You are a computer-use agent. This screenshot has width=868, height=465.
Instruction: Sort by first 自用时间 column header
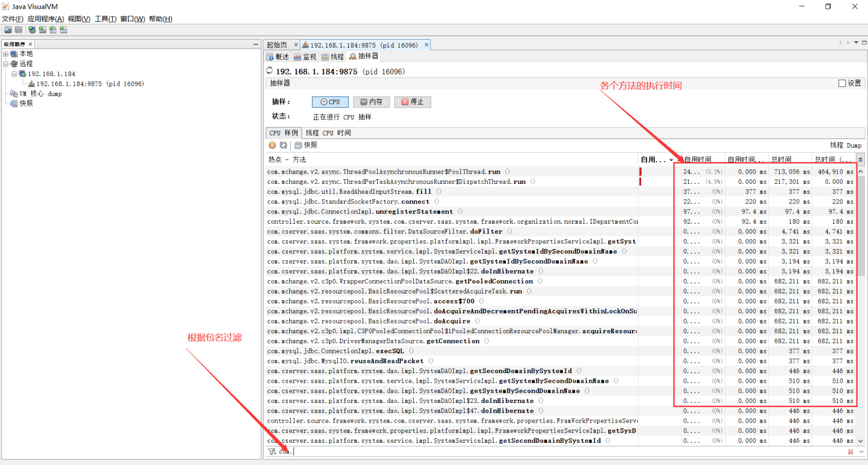click(703, 160)
